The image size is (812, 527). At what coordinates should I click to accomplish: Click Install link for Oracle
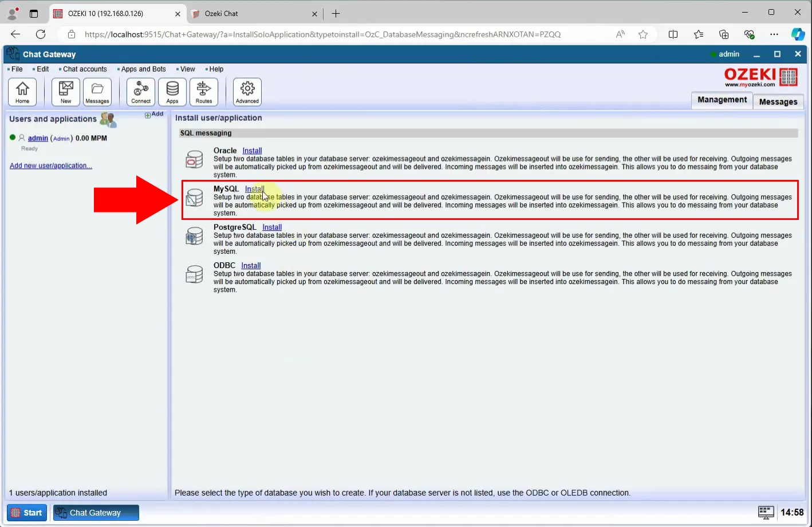tap(252, 151)
